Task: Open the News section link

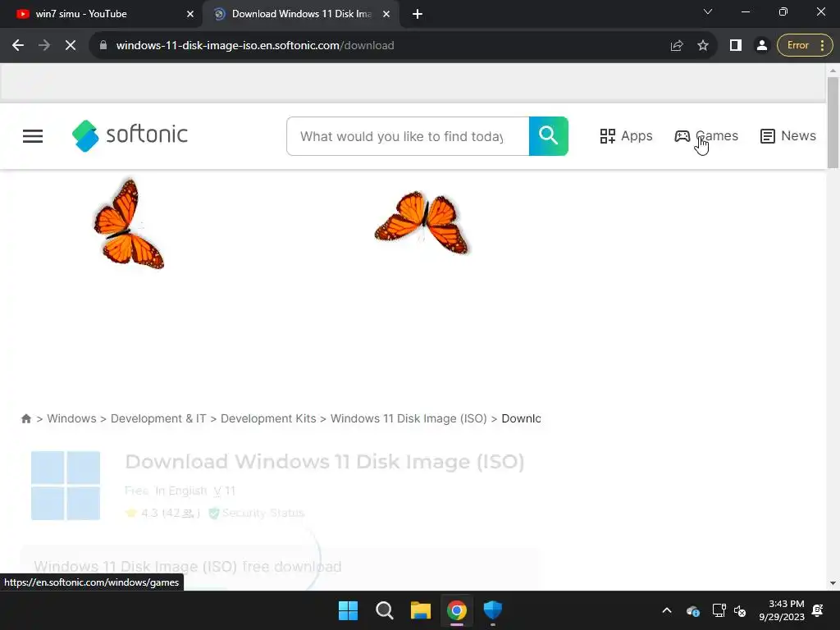Action: (788, 136)
